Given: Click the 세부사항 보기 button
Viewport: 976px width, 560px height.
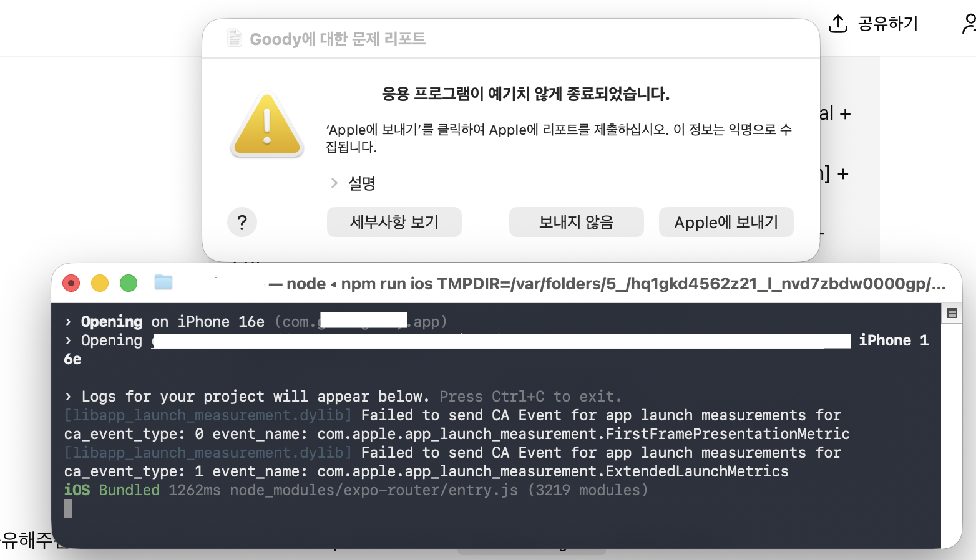Looking at the screenshot, I should [394, 222].
